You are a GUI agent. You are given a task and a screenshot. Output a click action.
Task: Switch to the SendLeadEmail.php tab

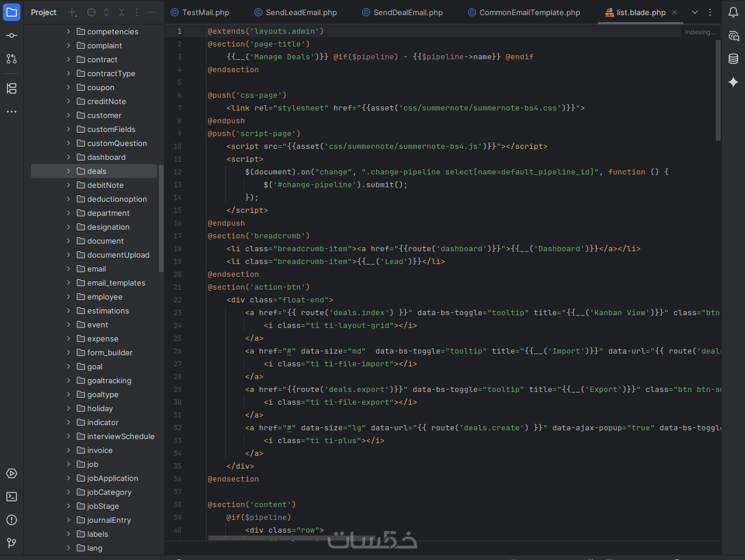tap(296, 12)
